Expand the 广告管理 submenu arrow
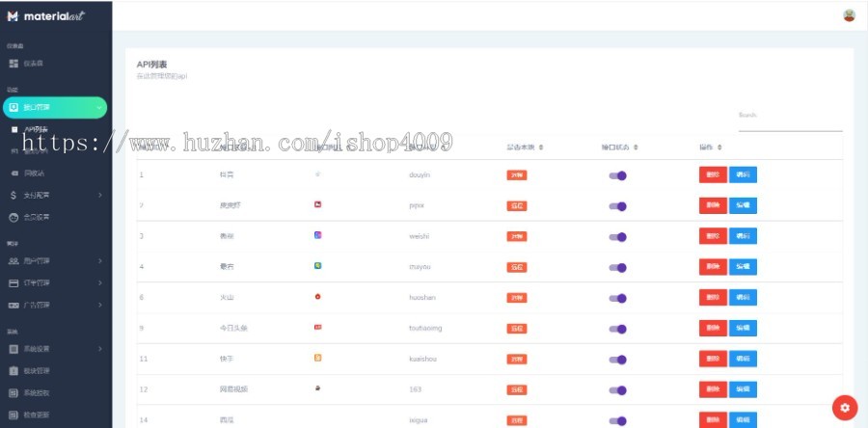 [100, 306]
